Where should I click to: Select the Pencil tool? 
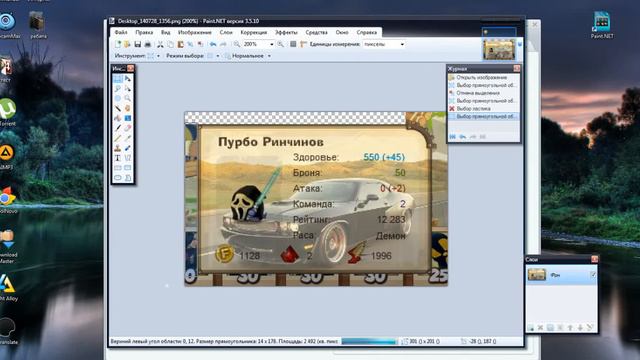[x=118, y=138]
